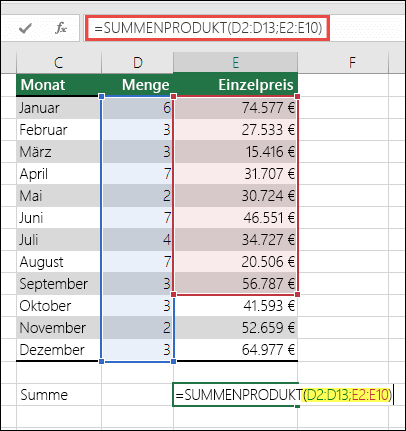Select the price cell 74.577 €

coord(235,108)
